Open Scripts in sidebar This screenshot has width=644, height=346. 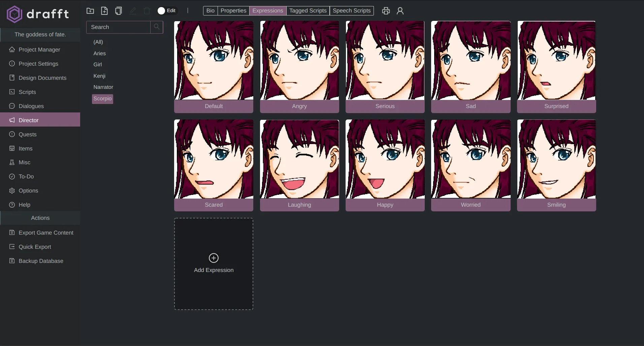pos(40,92)
